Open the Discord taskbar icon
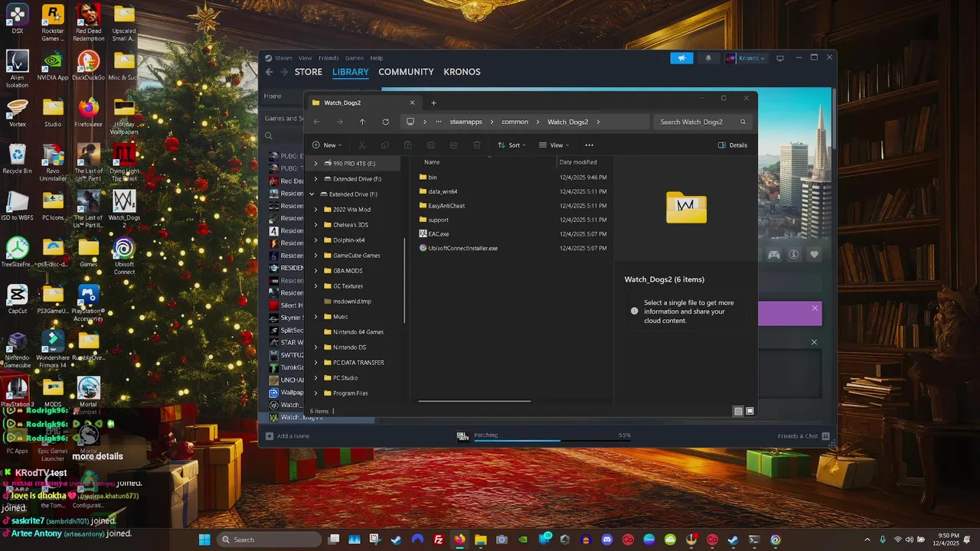Image resolution: width=980 pixels, height=551 pixels. (x=607, y=540)
